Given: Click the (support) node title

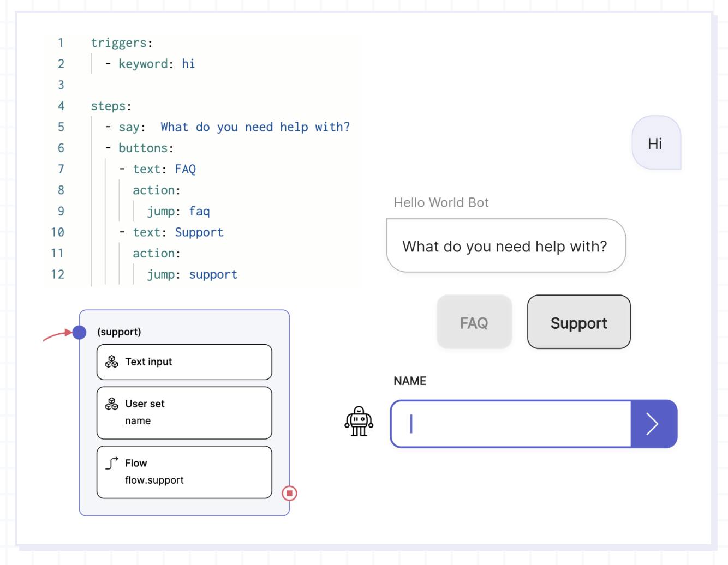Looking at the screenshot, I should (x=119, y=332).
